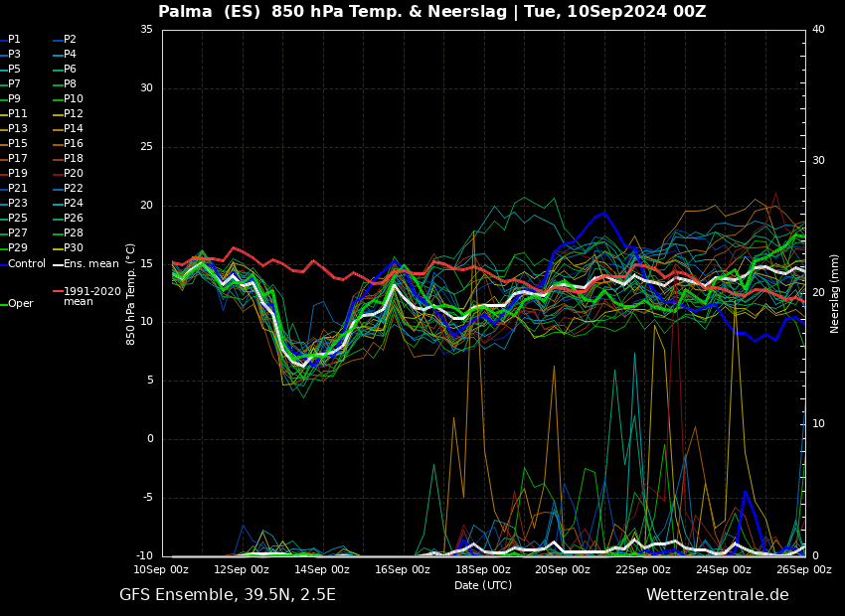Click the 26Sep 00z date tick label
The image size is (845, 616).
[803, 570]
